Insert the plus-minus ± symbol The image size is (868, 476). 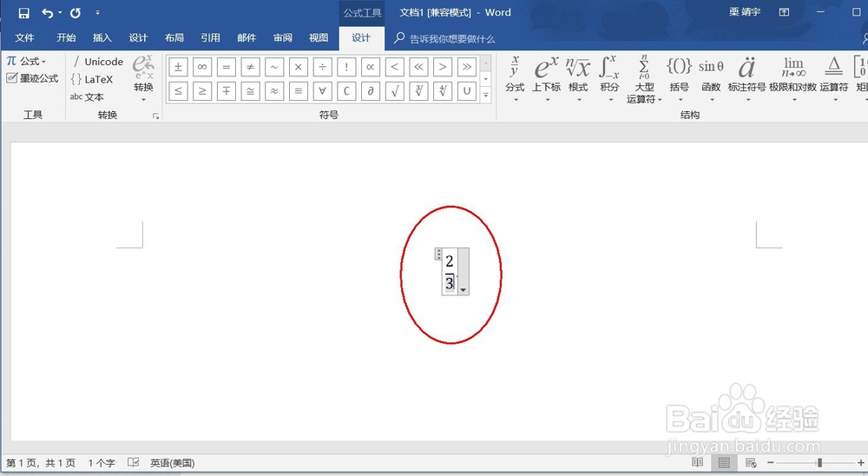tap(178, 67)
